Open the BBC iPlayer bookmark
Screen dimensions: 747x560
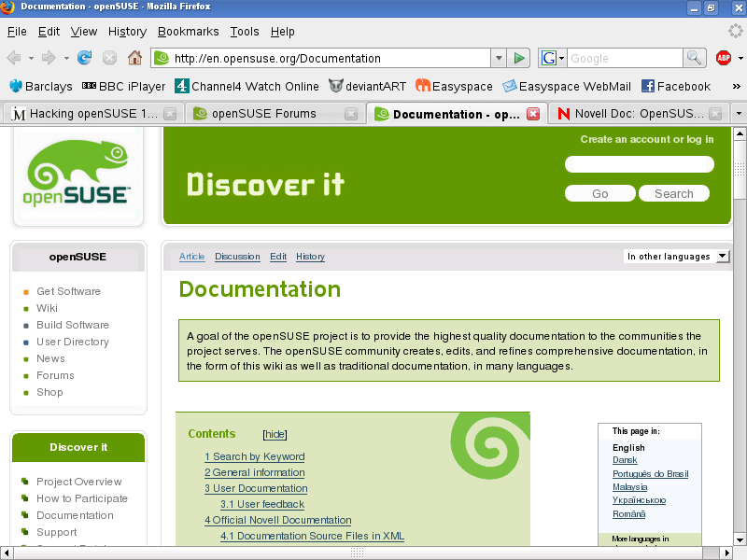123,86
